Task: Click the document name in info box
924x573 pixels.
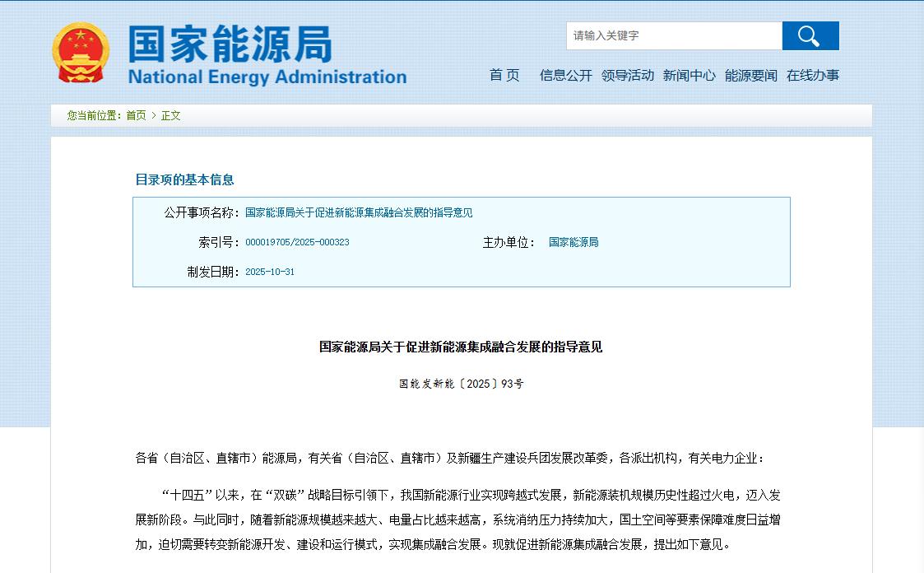Action: (359, 212)
